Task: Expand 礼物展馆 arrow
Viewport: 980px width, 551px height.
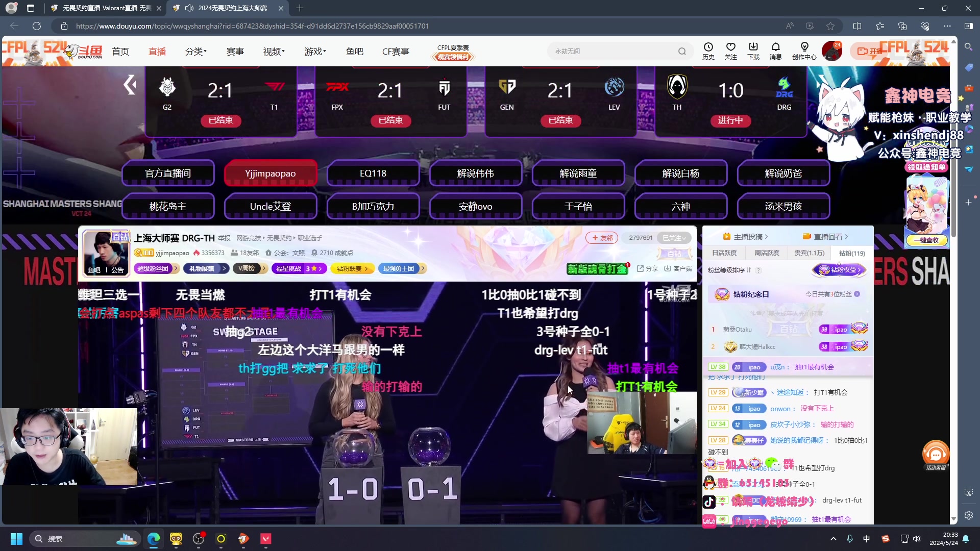Action: (x=224, y=268)
